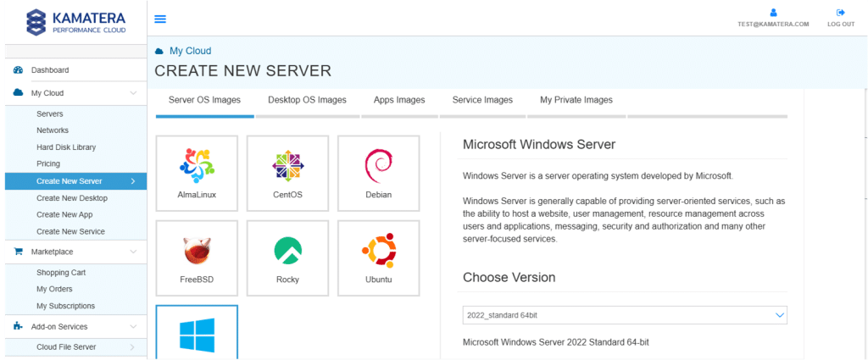Switch to Desktop OS Images tab
The image size is (868, 360).
point(307,100)
